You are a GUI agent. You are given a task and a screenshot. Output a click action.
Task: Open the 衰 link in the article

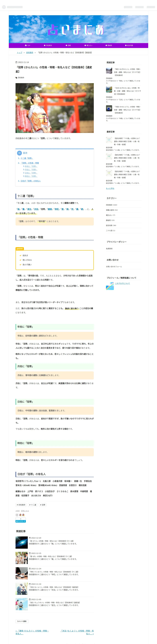tap(63, 209)
